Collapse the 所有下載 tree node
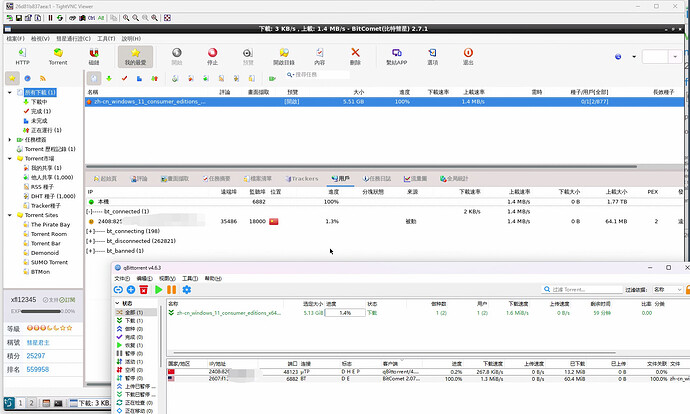 10,92
